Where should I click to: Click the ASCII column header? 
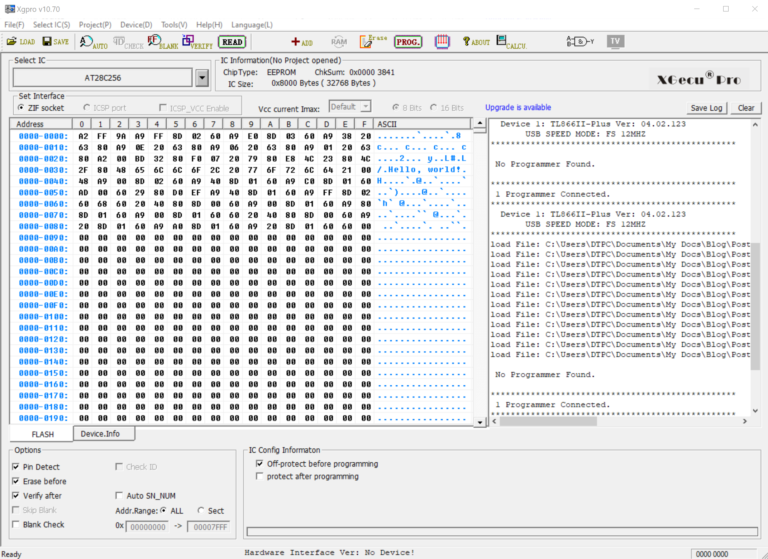pyautogui.click(x=422, y=124)
